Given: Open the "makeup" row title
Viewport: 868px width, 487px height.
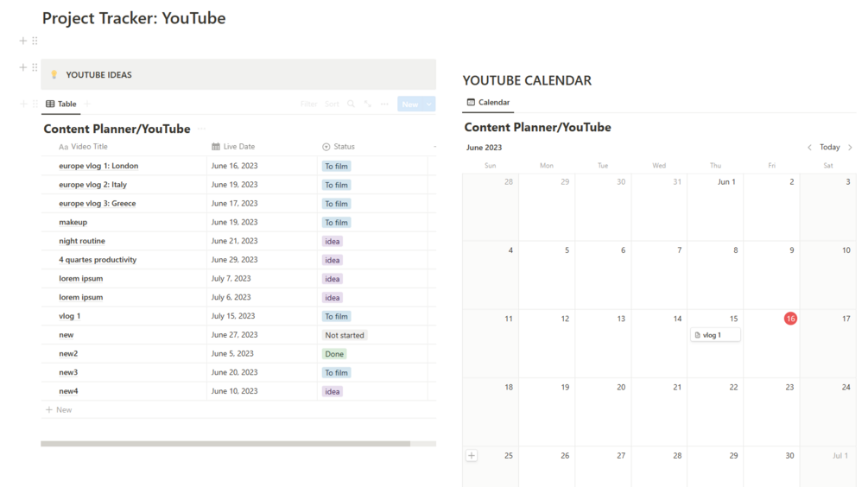Looking at the screenshot, I should (x=73, y=222).
